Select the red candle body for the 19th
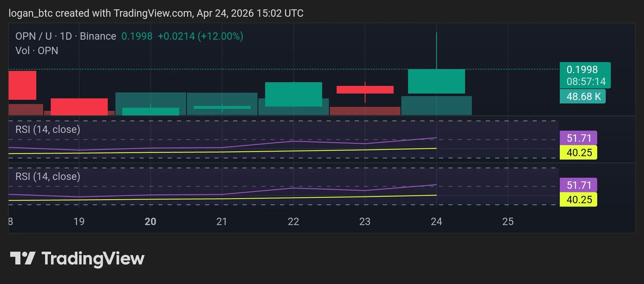This screenshot has width=644, height=284. [x=79, y=107]
